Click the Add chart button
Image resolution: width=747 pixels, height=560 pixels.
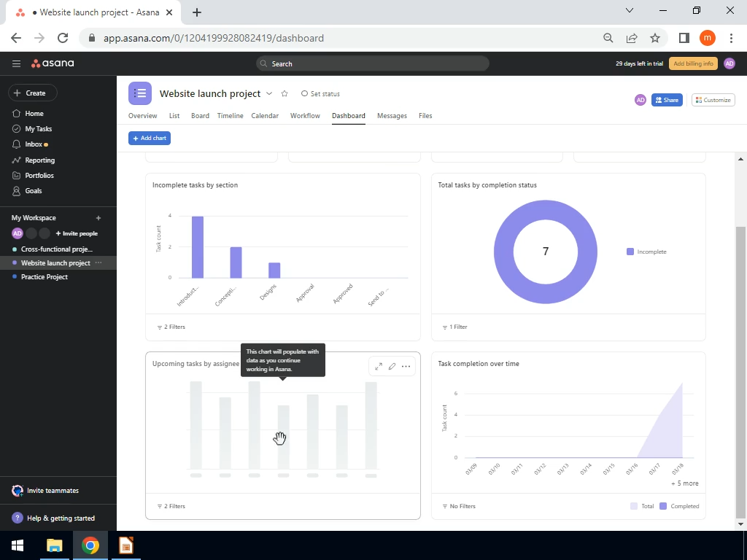click(149, 138)
